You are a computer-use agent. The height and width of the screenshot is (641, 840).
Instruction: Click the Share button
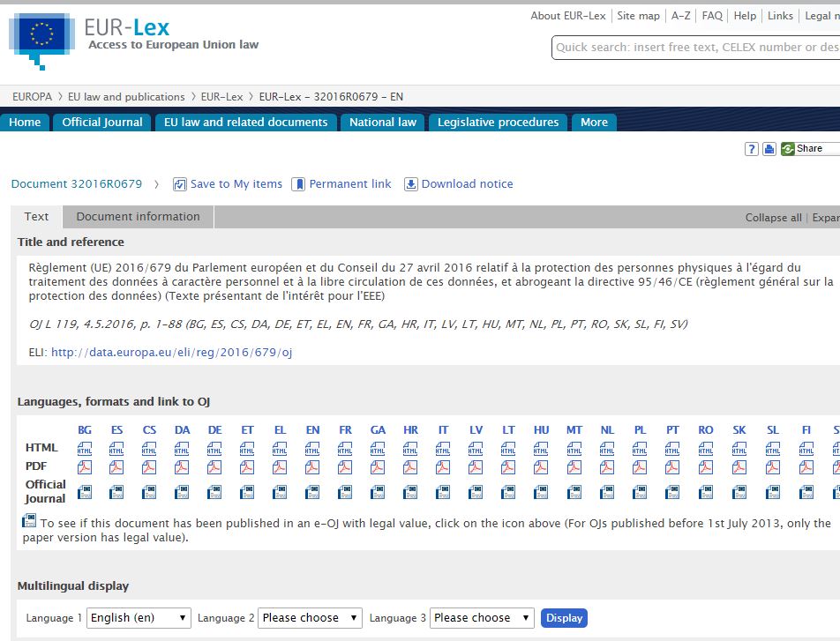point(809,149)
